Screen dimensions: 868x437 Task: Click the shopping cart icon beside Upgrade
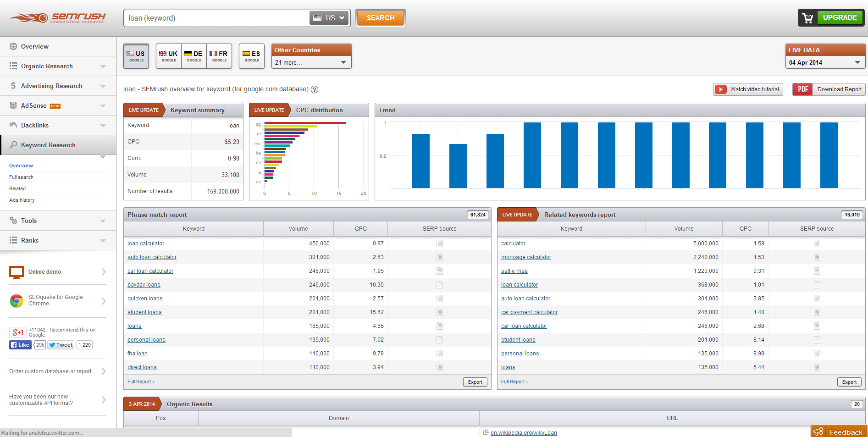[x=807, y=18]
